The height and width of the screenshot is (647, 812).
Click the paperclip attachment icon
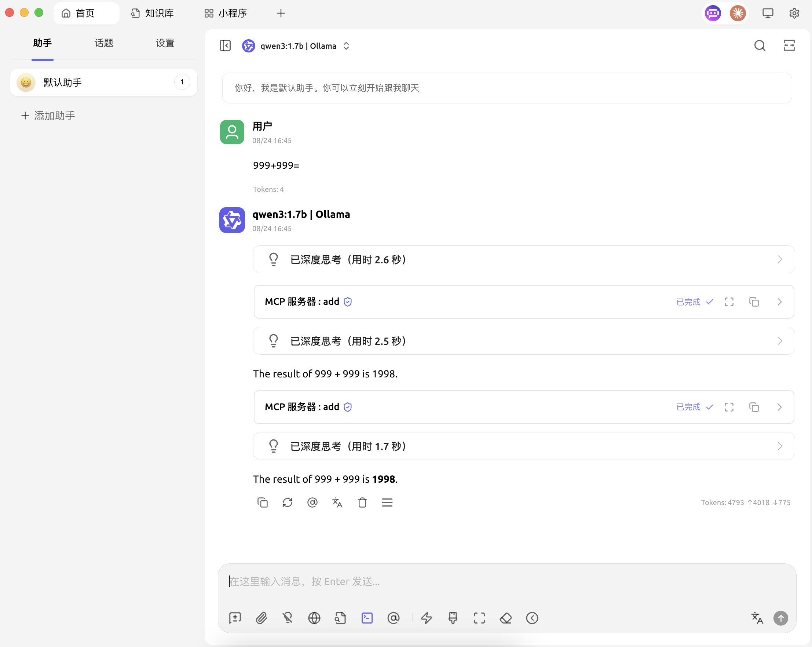point(261,618)
